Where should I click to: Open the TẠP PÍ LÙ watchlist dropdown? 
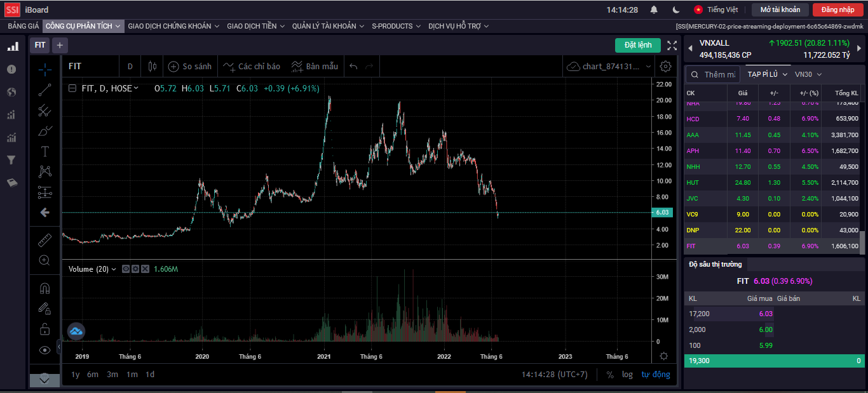[x=768, y=74]
